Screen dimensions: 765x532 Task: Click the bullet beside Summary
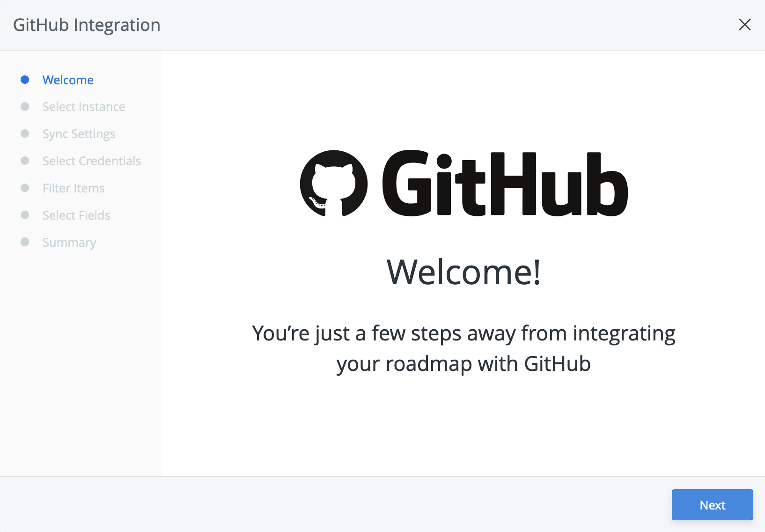pyautogui.click(x=25, y=242)
